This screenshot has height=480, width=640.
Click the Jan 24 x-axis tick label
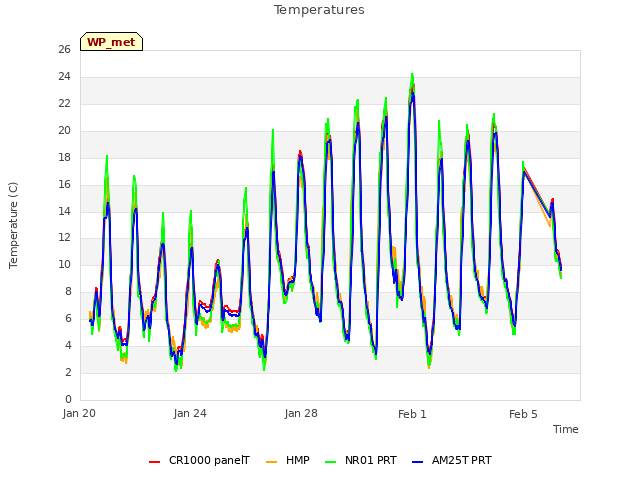190,413
